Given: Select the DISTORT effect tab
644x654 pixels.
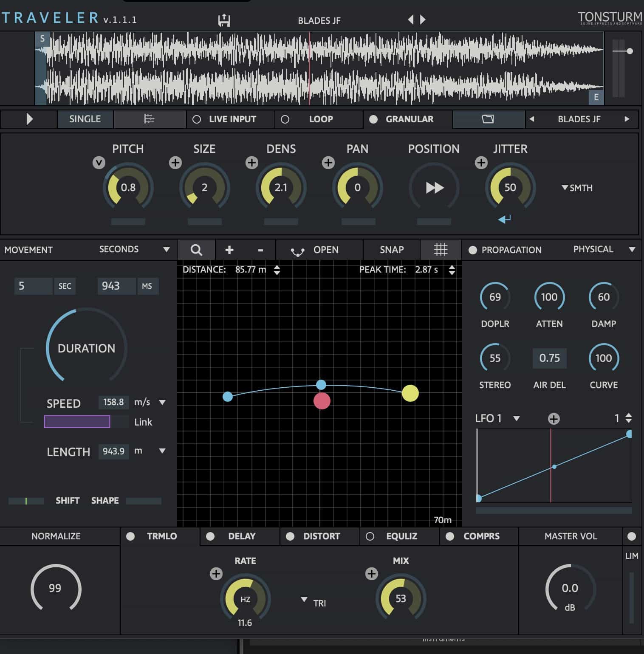Looking at the screenshot, I should tap(319, 536).
